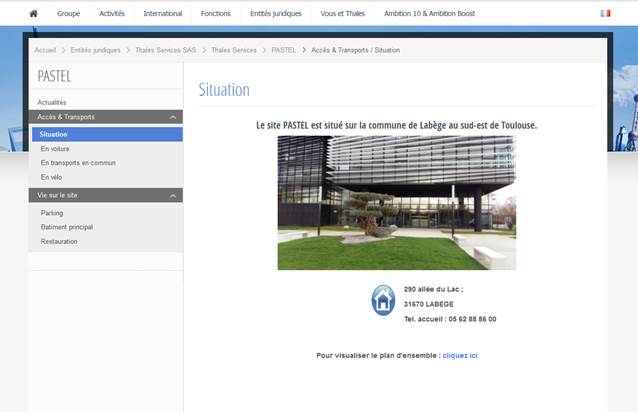Click the home icon in top navigation

(33, 13)
